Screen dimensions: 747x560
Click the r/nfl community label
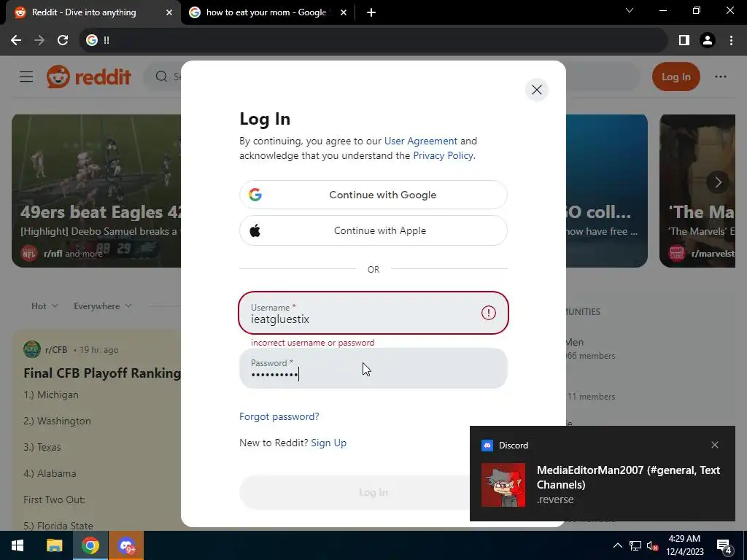pyautogui.click(x=53, y=254)
